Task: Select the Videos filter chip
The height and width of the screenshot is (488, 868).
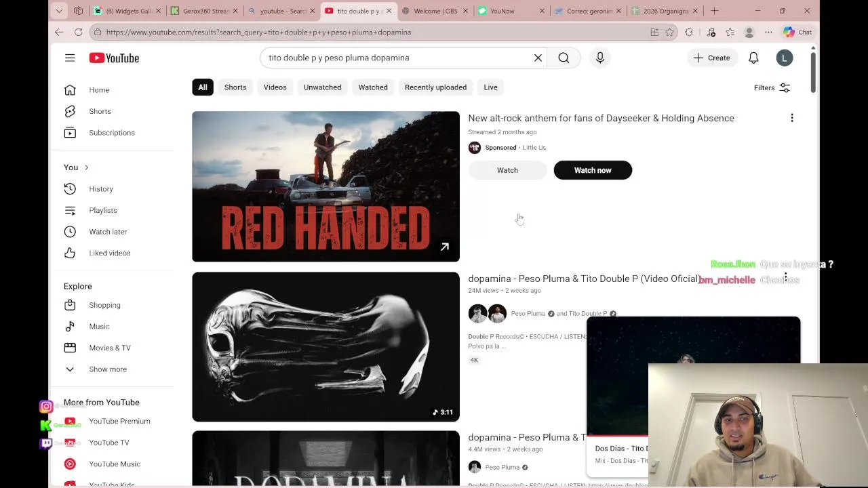Action: click(x=275, y=87)
